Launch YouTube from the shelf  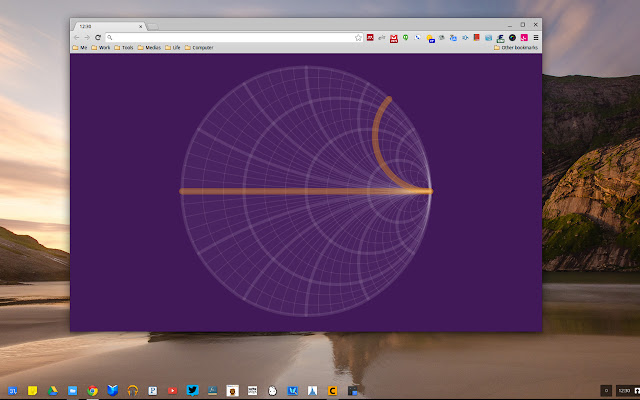[172, 391]
